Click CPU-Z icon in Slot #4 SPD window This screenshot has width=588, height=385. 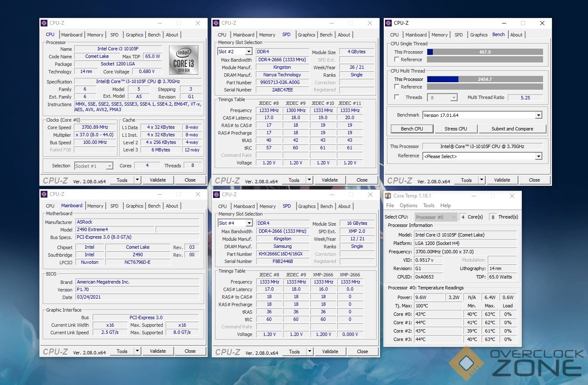click(x=216, y=195)
